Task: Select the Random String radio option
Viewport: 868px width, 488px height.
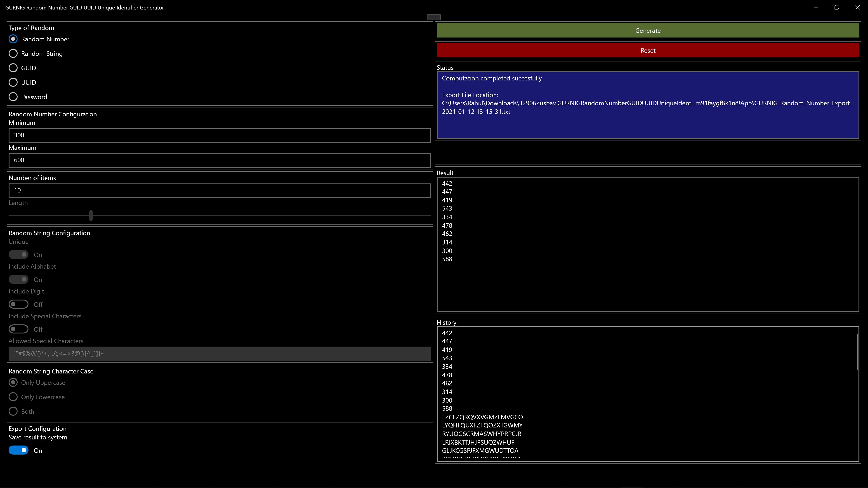Action: click(x=13, y=54)
